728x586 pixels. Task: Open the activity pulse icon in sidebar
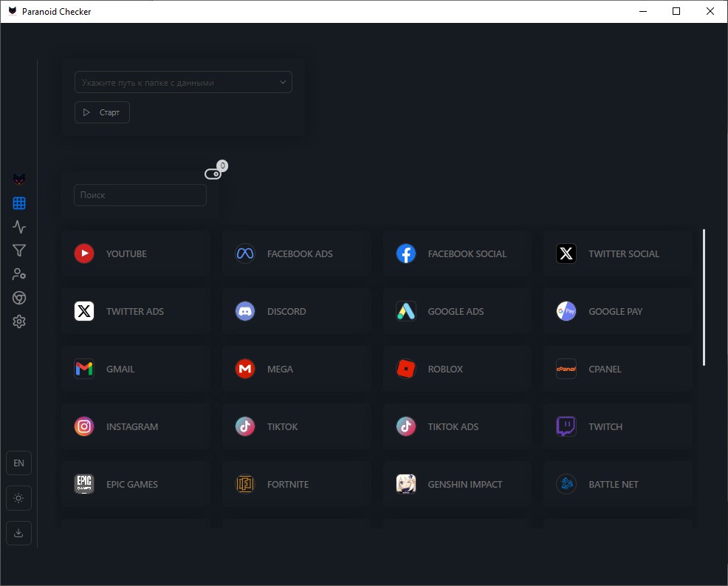19,227
